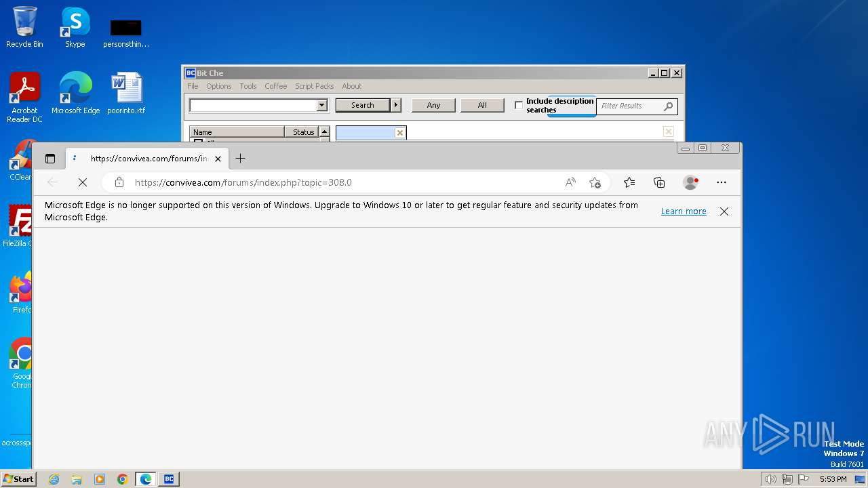Image resolution: width=868 pixels, height=488 pixels.
Task: Open the Edge tab actions menu icon
Action: [50, 159]
